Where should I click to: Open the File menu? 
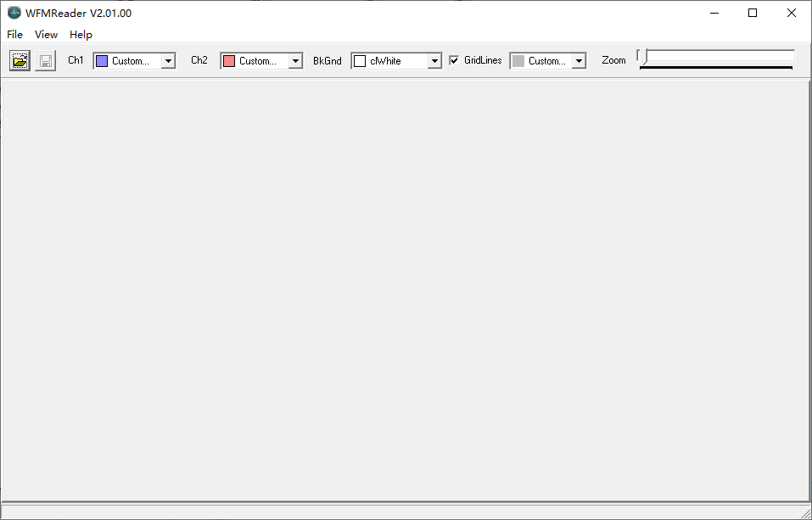[14, 34]
